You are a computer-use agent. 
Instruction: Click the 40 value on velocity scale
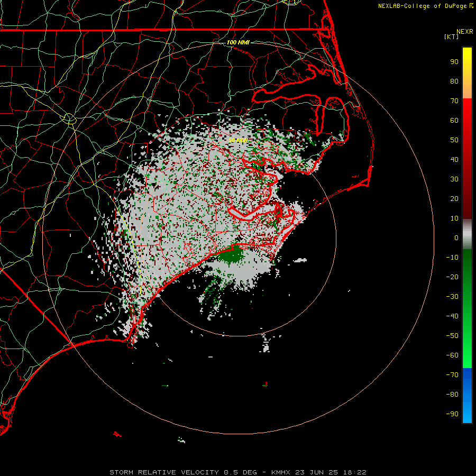click(x=454, y=160)
